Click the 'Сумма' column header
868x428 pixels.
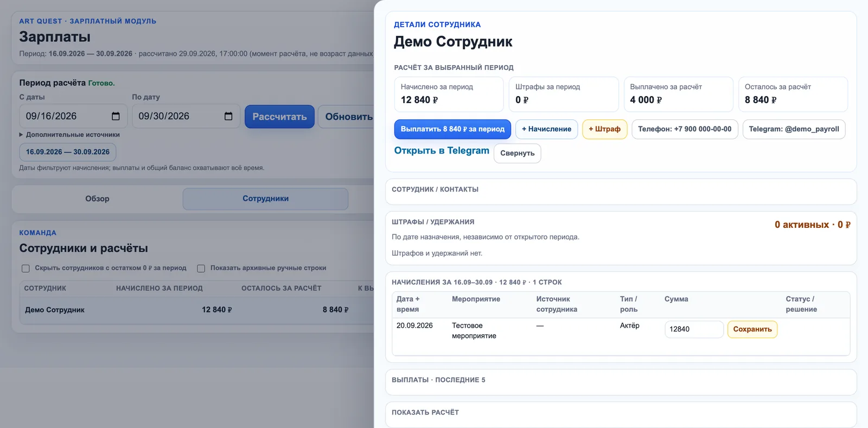[x=676, y=299]
